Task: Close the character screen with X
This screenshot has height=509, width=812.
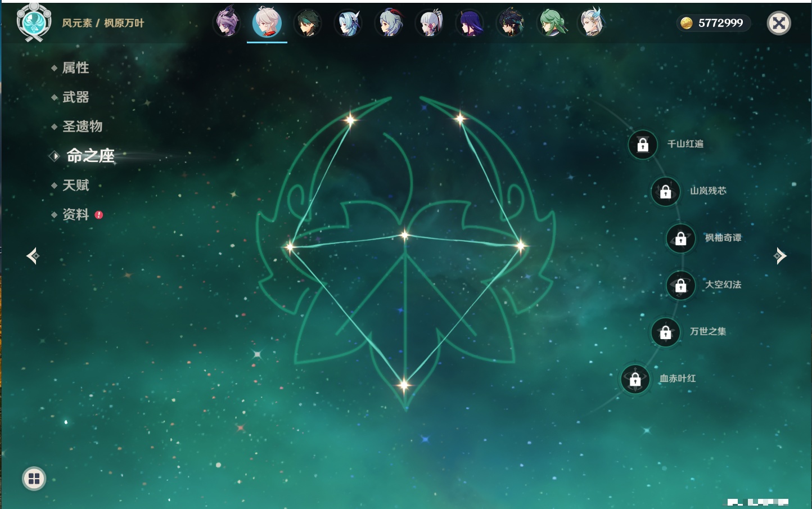Action: (779, 23)
